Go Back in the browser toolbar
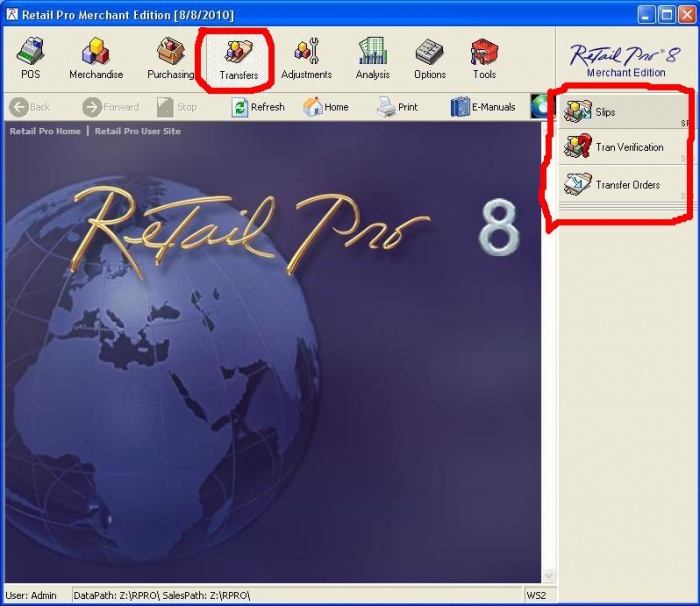Image resolution: width=700 pixels, height=606 pixels. point(30,107)
